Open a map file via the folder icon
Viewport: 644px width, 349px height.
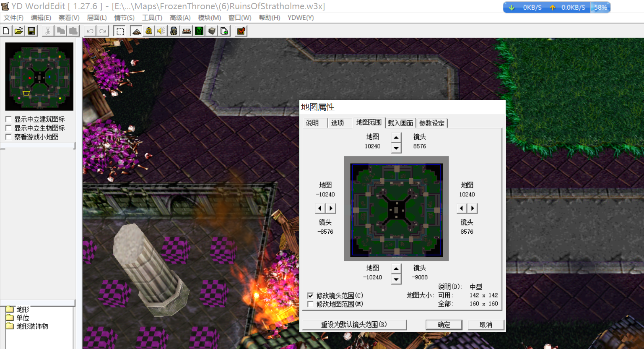point(18,31)
